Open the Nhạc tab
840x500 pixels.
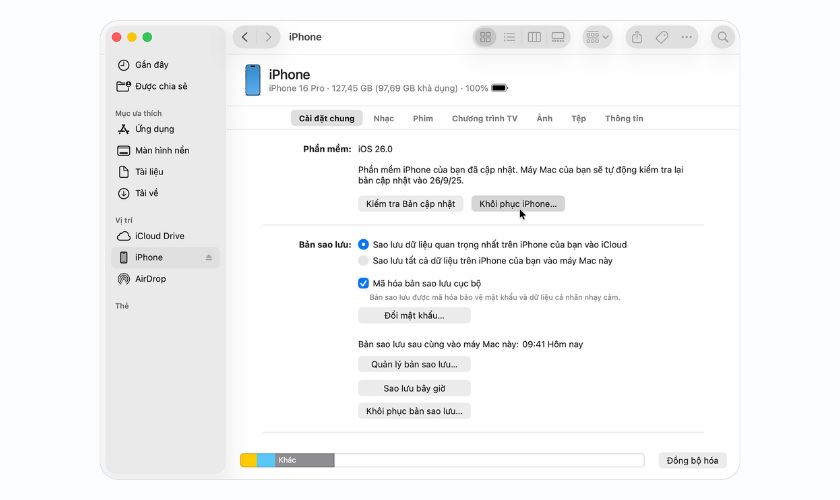point(383,118)
